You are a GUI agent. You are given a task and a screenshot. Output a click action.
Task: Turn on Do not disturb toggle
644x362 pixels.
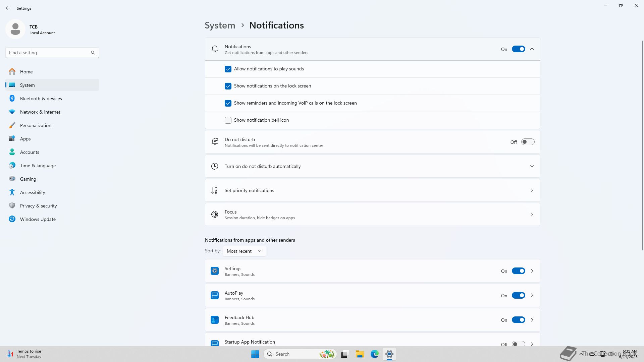click(528, 142)
